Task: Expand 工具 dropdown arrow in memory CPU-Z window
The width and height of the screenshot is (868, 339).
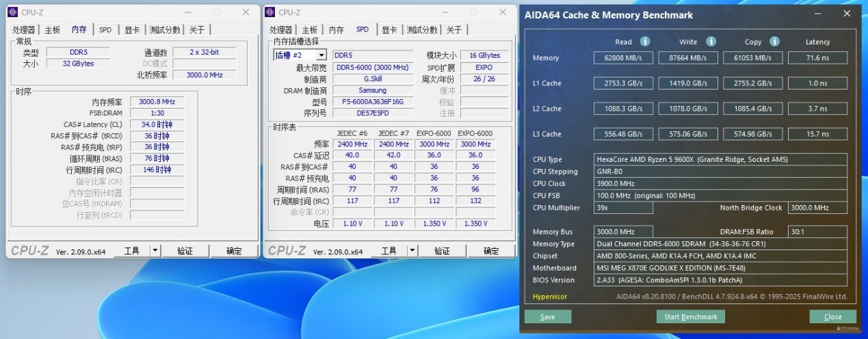Action: 155,251
